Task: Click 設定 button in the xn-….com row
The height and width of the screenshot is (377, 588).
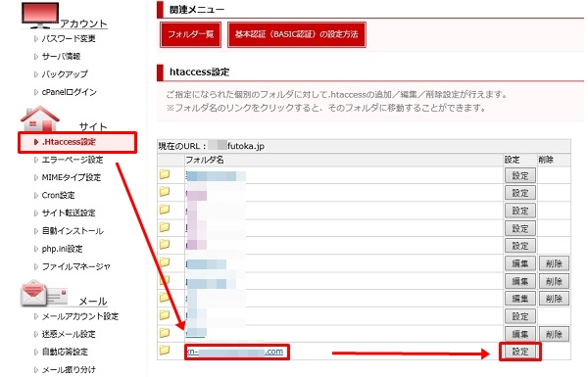Action: point(520,352)
